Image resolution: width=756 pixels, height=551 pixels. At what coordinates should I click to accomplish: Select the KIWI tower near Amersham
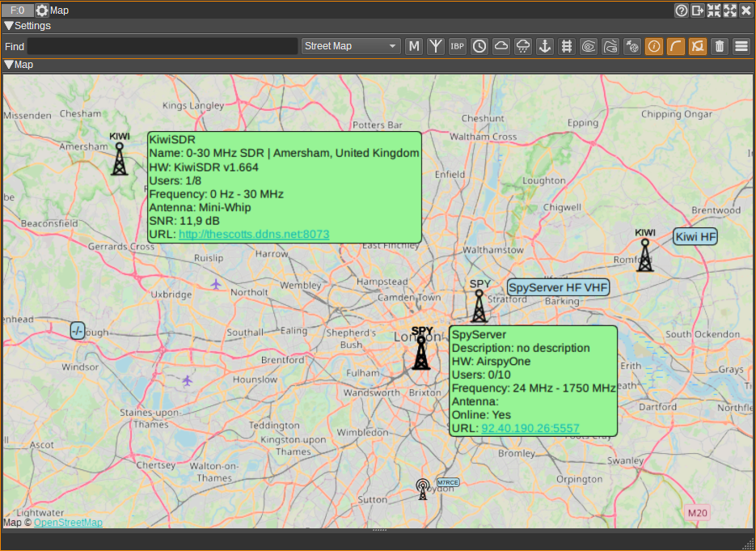click(120, 159)
